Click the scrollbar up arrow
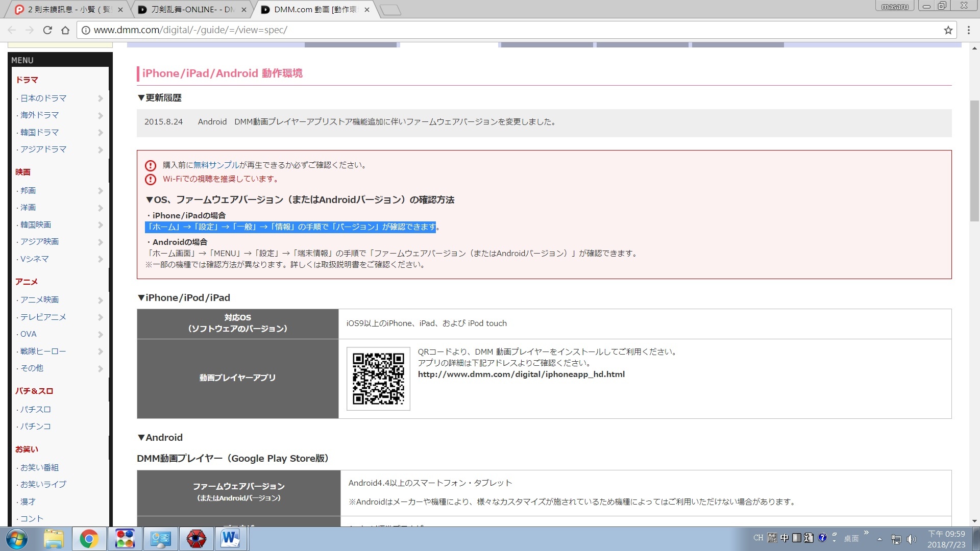The height and width of the screenshot is (551, 980). pos(974,48)
